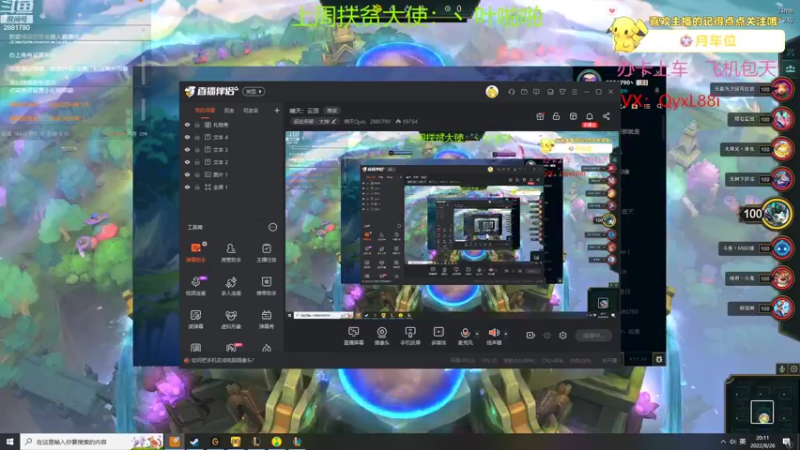Show hidden system tray icons chevron
The width and height of the screenshot is (800, 450).
(723, 442)
